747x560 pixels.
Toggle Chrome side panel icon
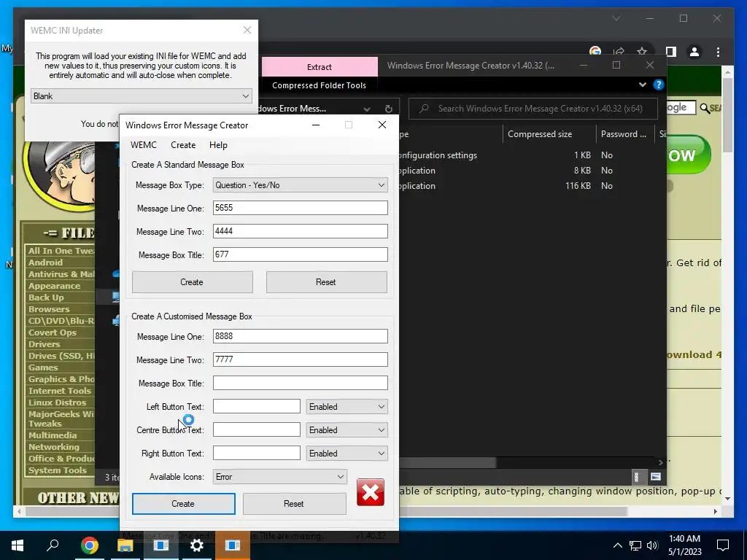(x=671, y=52)
